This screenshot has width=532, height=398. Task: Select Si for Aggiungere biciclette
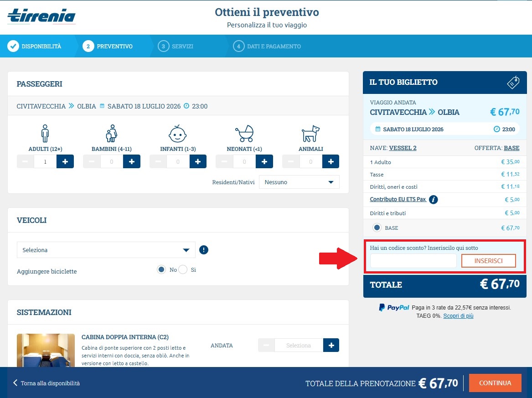(182, 270)
